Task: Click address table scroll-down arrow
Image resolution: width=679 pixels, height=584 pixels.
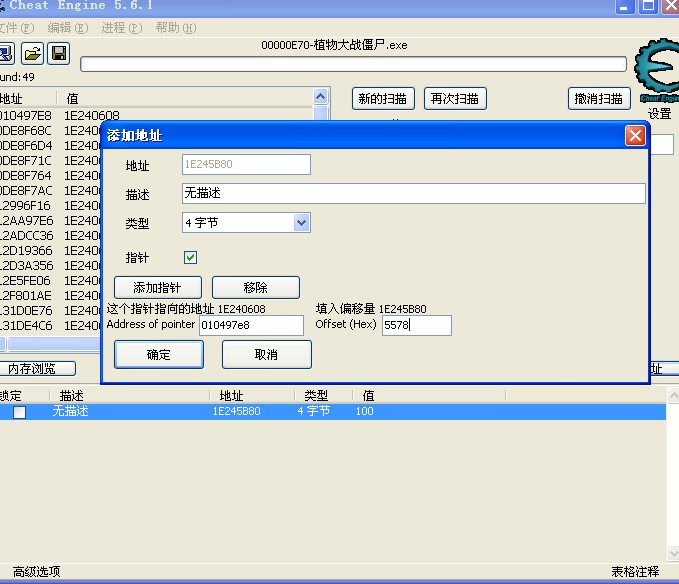Action: [x=673, y=553]
